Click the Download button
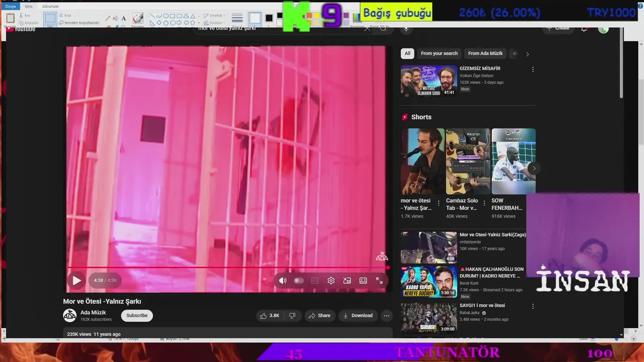Screen dimensions: 644x362 (358, 316)
